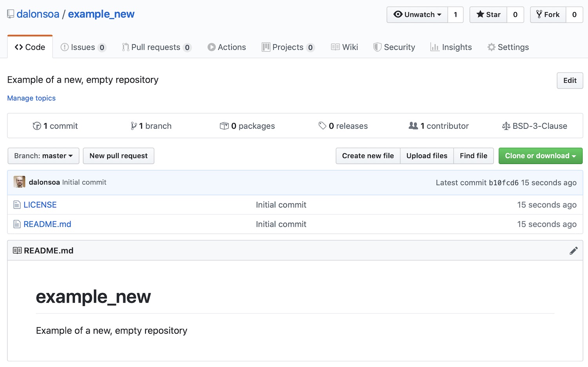
Task: View the 1 commit history
Action: (x=55, y=126)
